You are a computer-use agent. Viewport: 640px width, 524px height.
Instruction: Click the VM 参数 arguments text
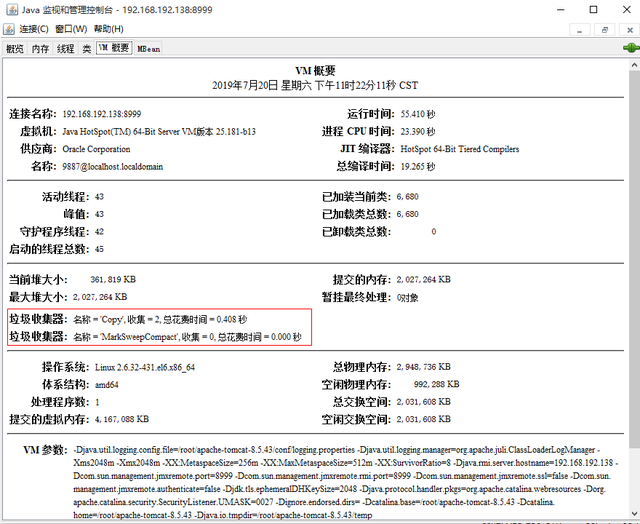pos(345,482)
